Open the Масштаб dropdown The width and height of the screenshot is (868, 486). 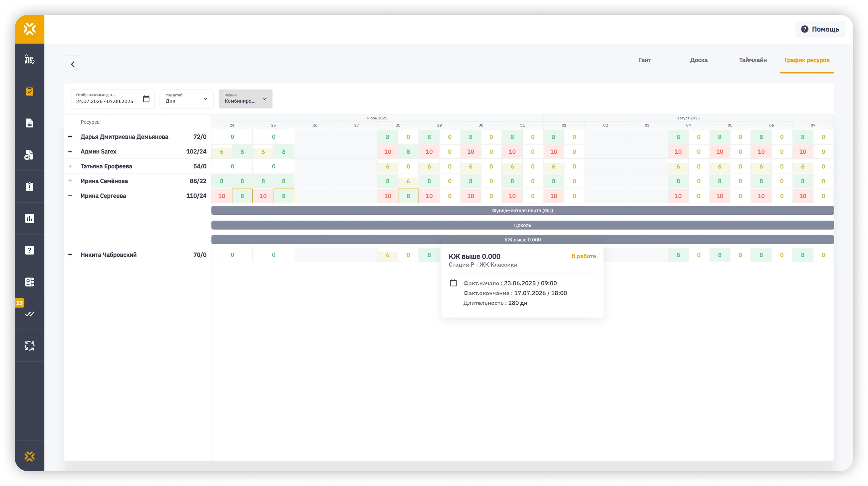click(x=186, y=99)
